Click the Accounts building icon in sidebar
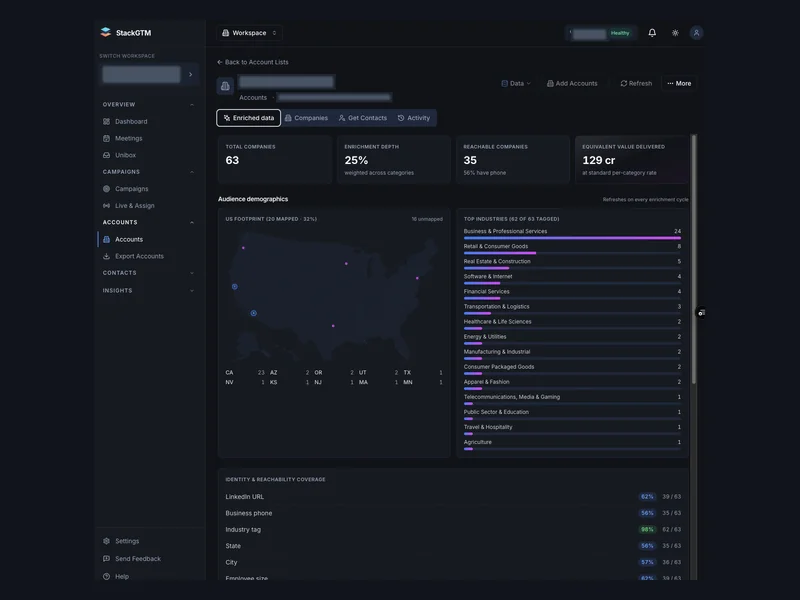This screenshot has height=600, width=800. [107, 239]
